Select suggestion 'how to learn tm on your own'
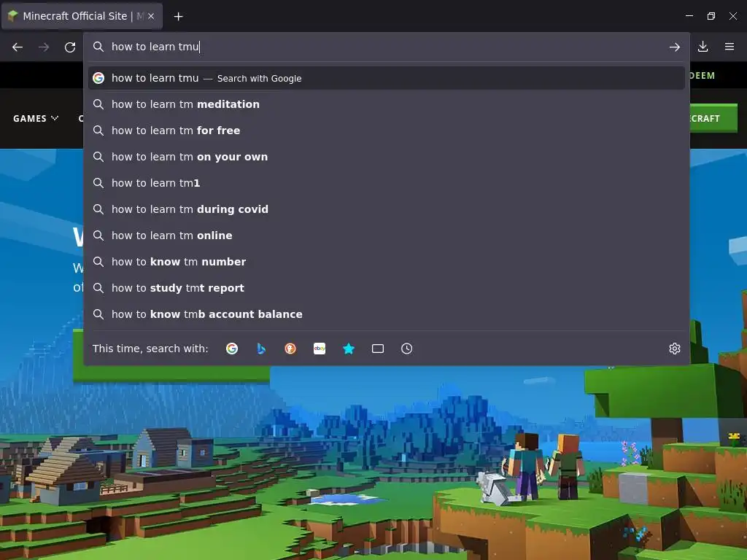The width and height of the screenshot is (747, 560). (x=387, y=157)
